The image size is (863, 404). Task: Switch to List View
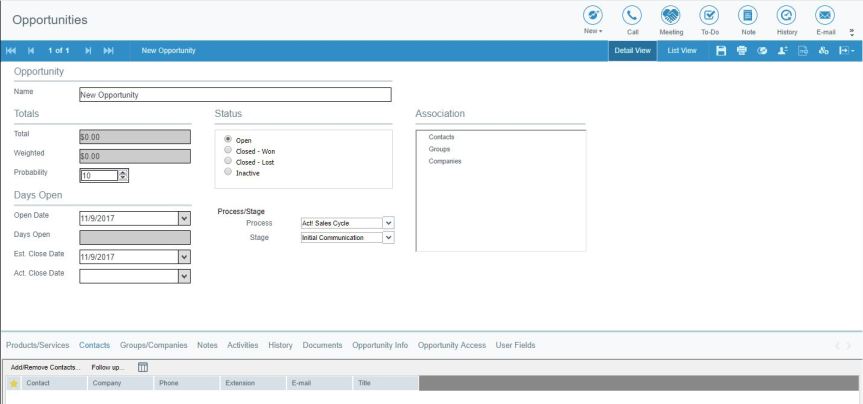(x=682, y=51)
